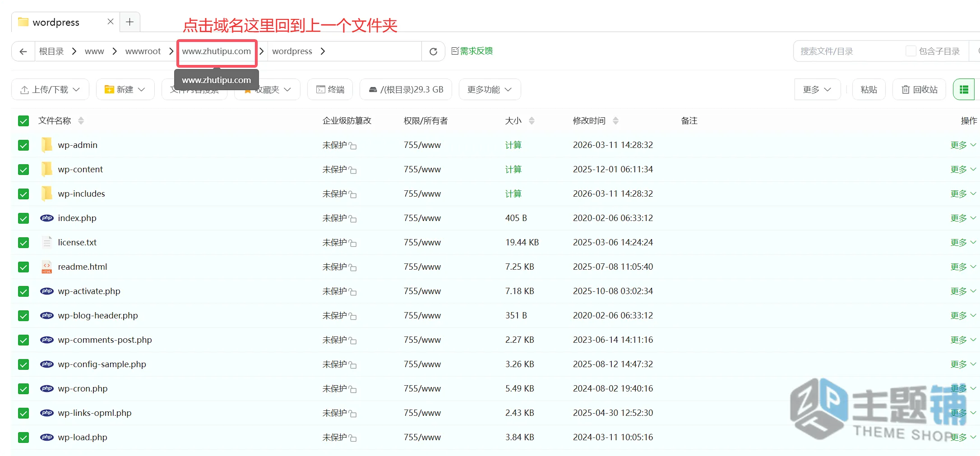Refresh the file list with the reload icon
Viewport: 980px width, 456px height.
click(x=433, y=51)
